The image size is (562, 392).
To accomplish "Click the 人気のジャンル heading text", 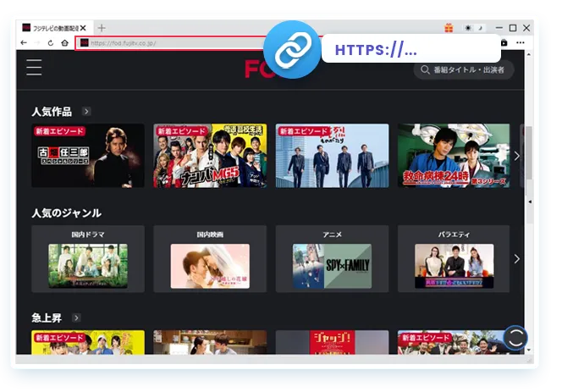I will 66,213.
